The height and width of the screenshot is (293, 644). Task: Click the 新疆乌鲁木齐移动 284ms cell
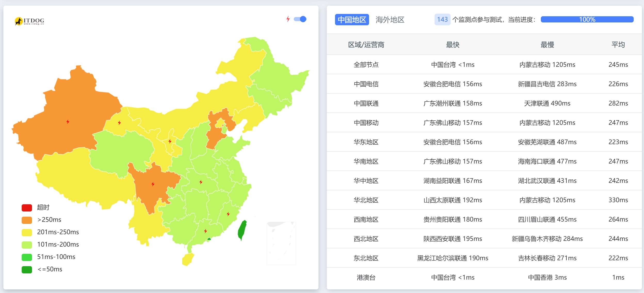click(547, 239)
